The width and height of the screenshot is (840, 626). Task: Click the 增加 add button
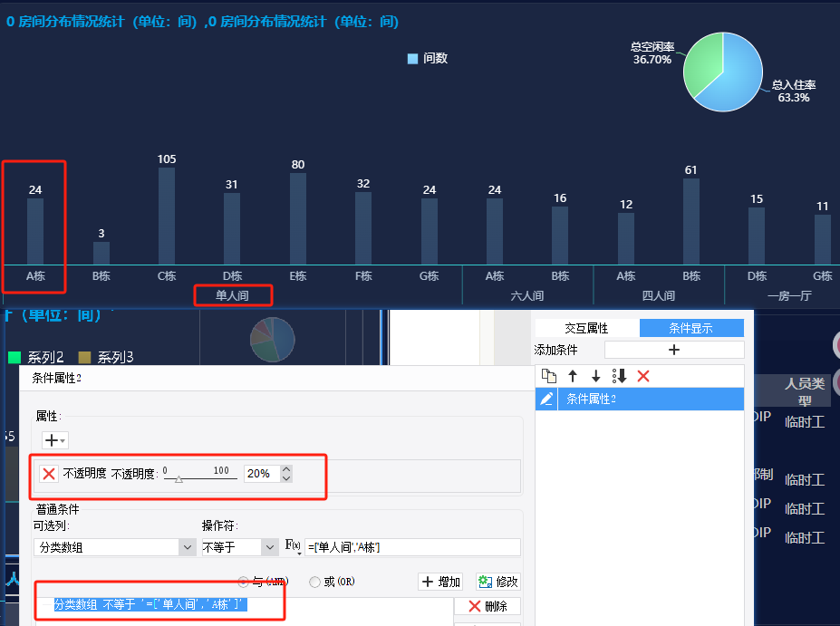441,582
